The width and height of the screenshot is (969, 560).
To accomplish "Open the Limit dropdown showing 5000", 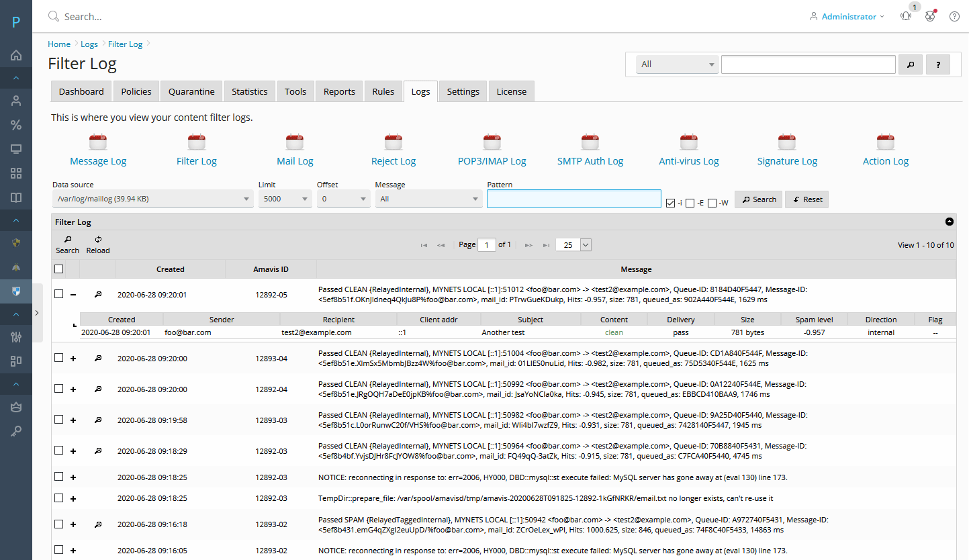I will click(x=285, y=198).
